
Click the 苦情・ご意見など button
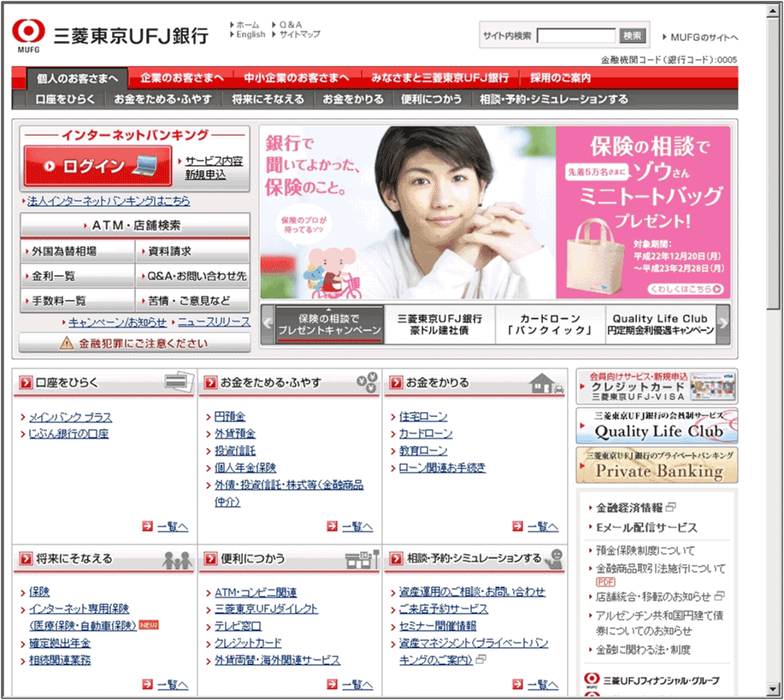tap(192, 301)
